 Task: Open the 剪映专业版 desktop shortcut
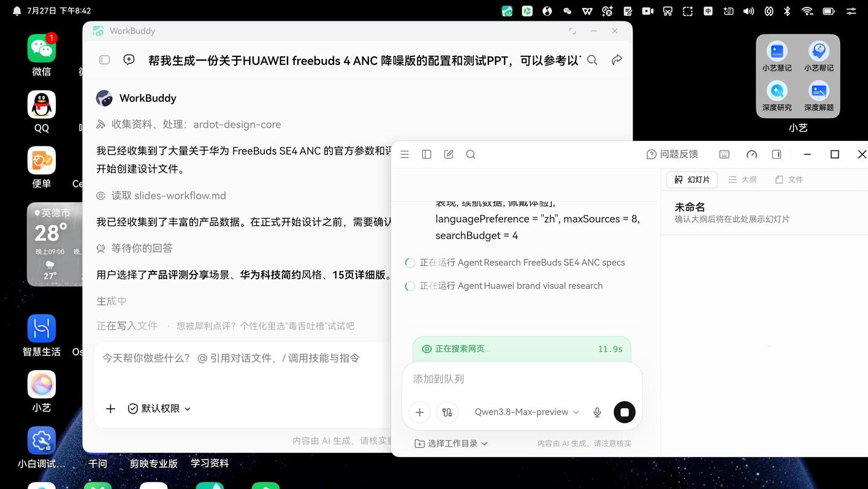[x=154, y=463]
